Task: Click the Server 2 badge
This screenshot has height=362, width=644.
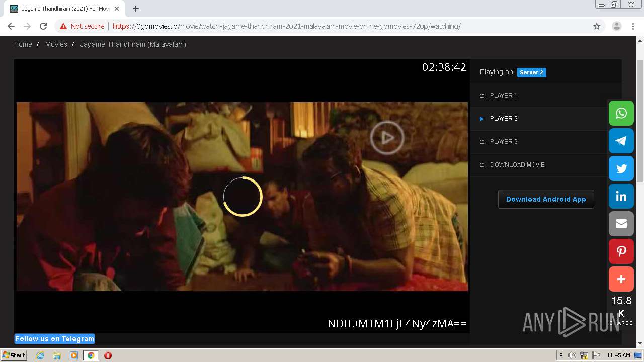Action: click(x=531, y=72)
